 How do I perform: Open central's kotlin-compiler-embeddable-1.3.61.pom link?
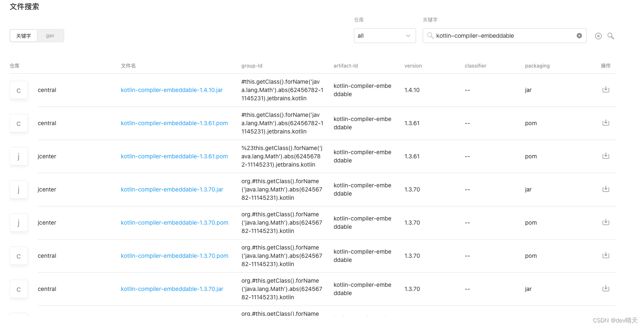coord(174,123)
